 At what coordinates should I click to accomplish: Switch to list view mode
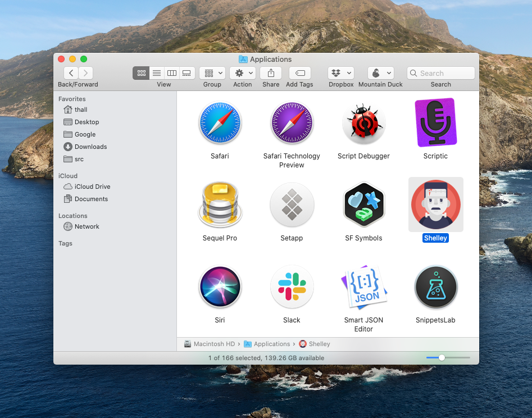click(157, 73)
